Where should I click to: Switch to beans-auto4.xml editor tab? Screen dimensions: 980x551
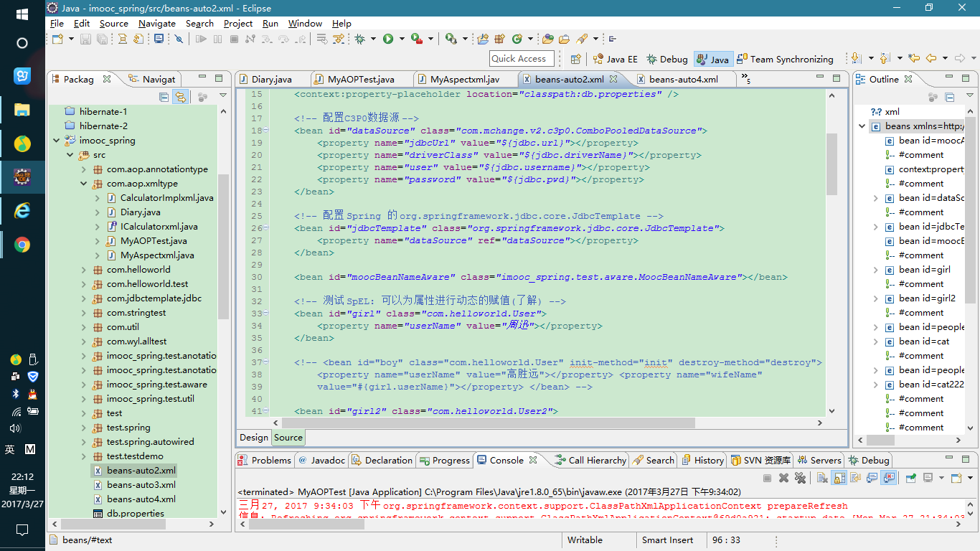click(682, 79)
